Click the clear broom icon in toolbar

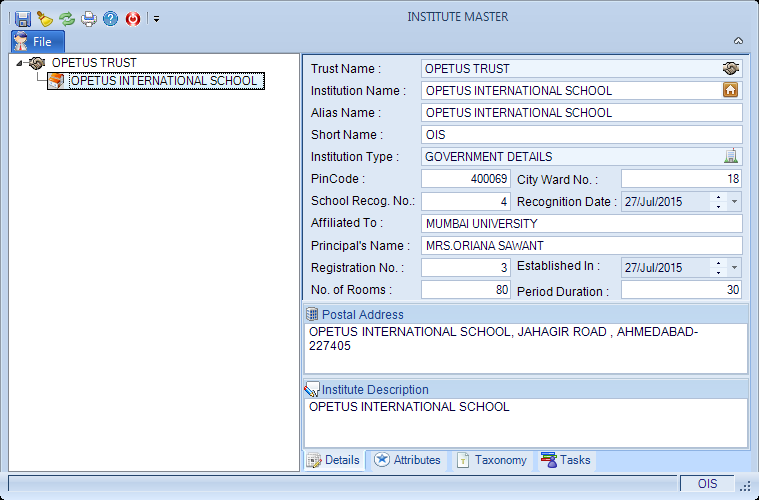point(45,19)
